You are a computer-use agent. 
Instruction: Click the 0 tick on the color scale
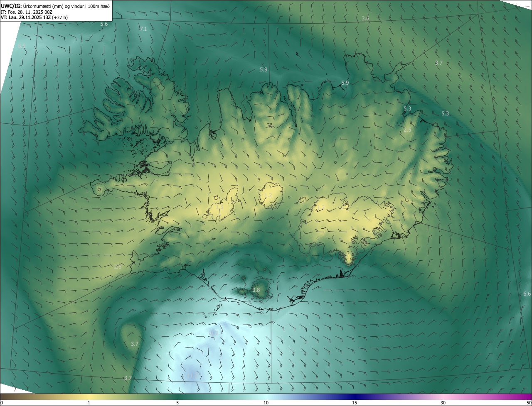(2, 403)
